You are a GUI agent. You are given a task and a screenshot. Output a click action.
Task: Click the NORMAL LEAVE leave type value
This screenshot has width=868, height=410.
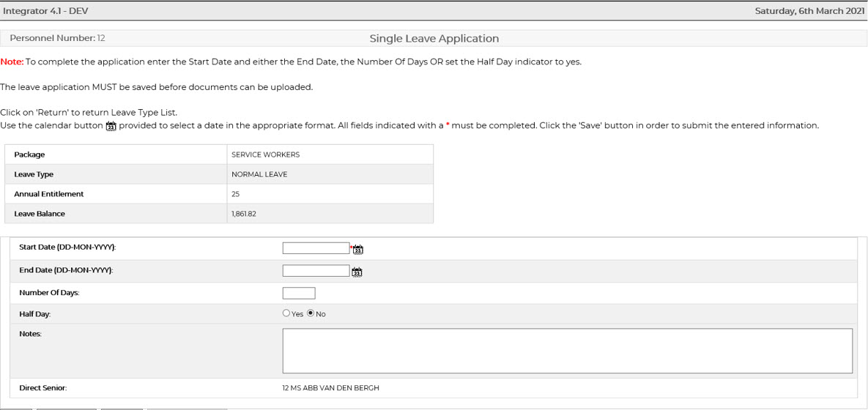coord(259,174)
